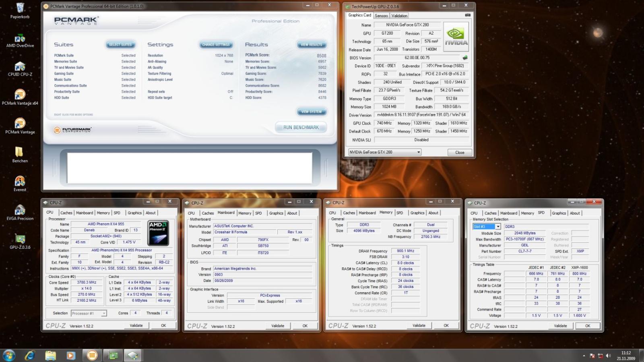Click the Close button in GPU-Z
The height and width of the screenshot is (362, 644).
coord(460,153)
